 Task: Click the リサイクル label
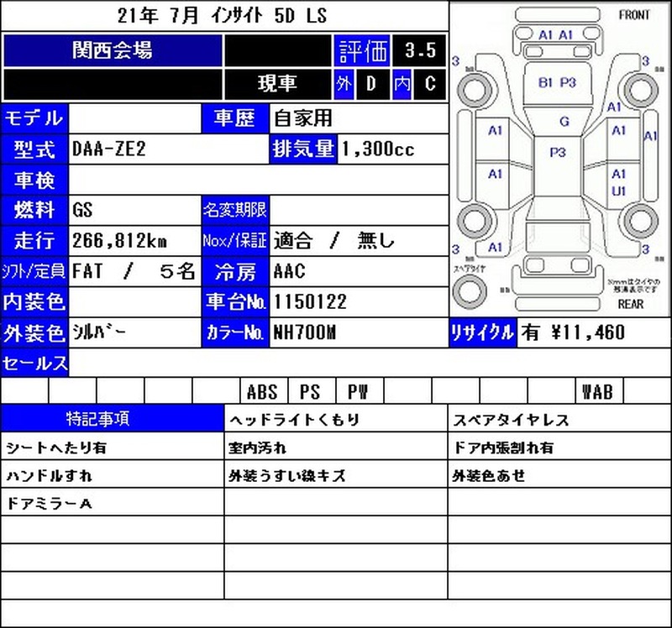click(x=482, y=332)
